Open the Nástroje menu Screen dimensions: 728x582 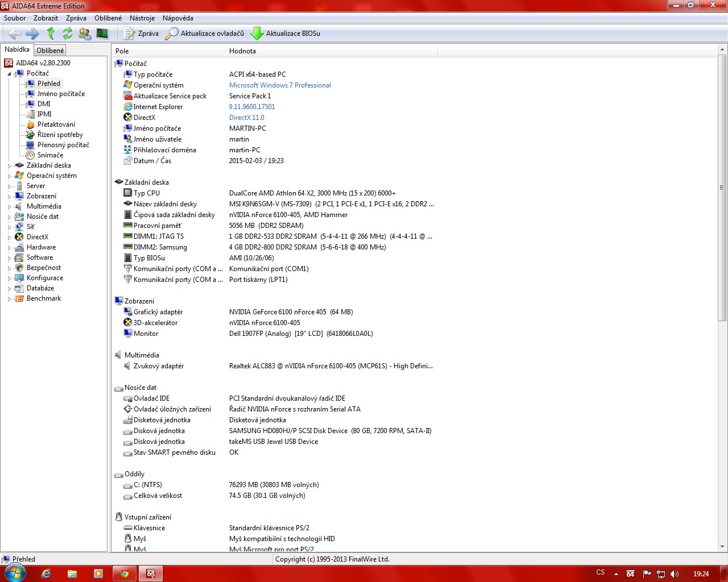tap(142, 18)
